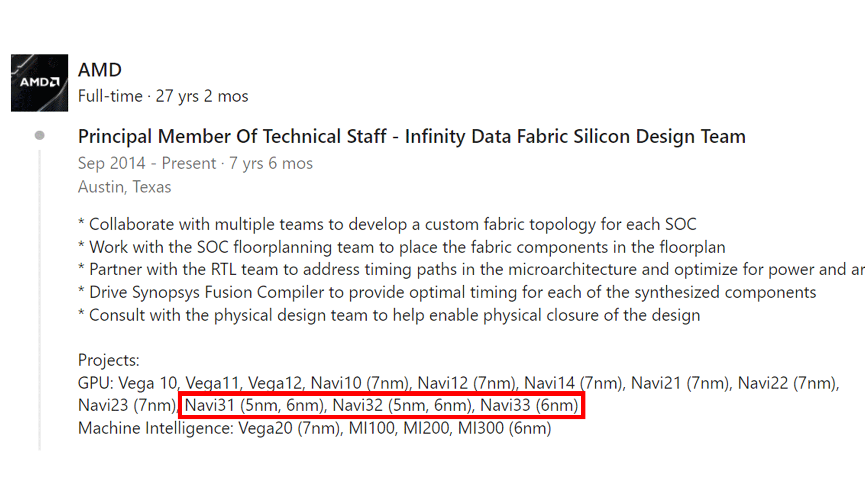Click the vertical timeline bar
Screen dimensions: 868x488
click(x=40, y=298)
